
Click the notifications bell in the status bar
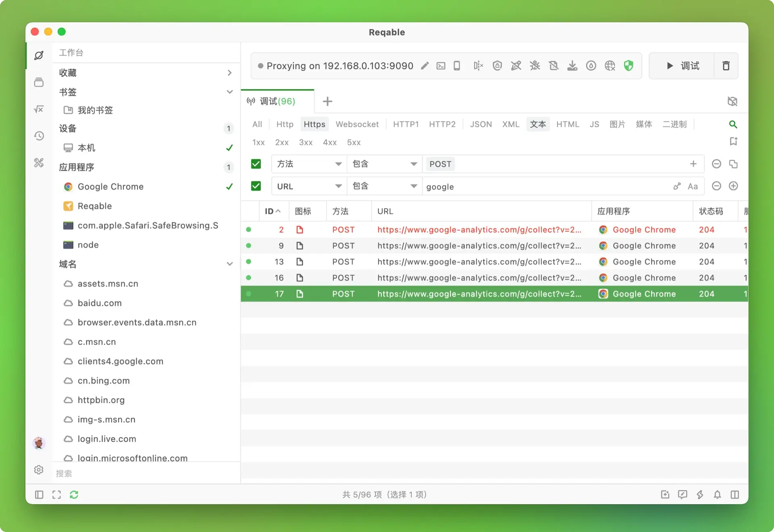(718, 495)
